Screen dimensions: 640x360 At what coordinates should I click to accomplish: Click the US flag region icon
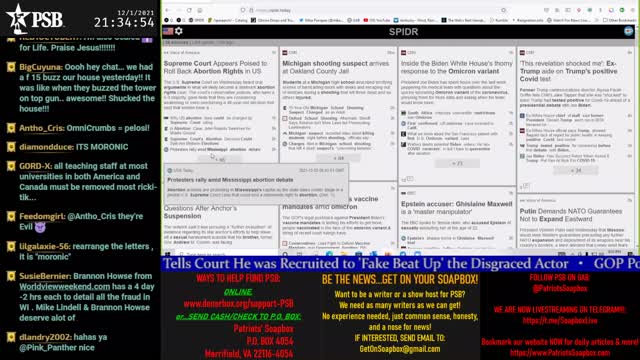(168, 31)
